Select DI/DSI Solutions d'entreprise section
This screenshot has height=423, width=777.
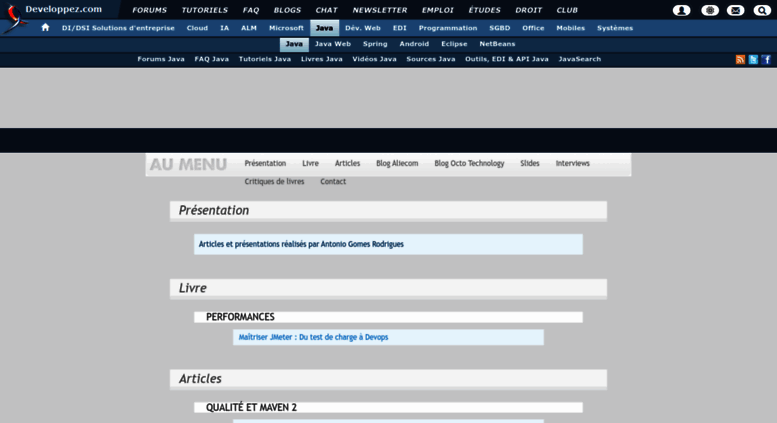pos(118,28)
